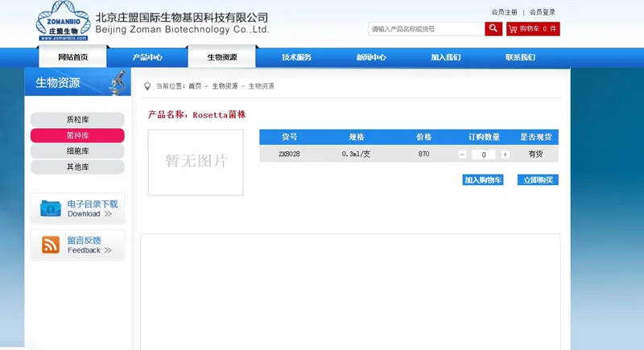Select 细胞库 in the sidebar
The image size is (644, 350).
(77, 151)
